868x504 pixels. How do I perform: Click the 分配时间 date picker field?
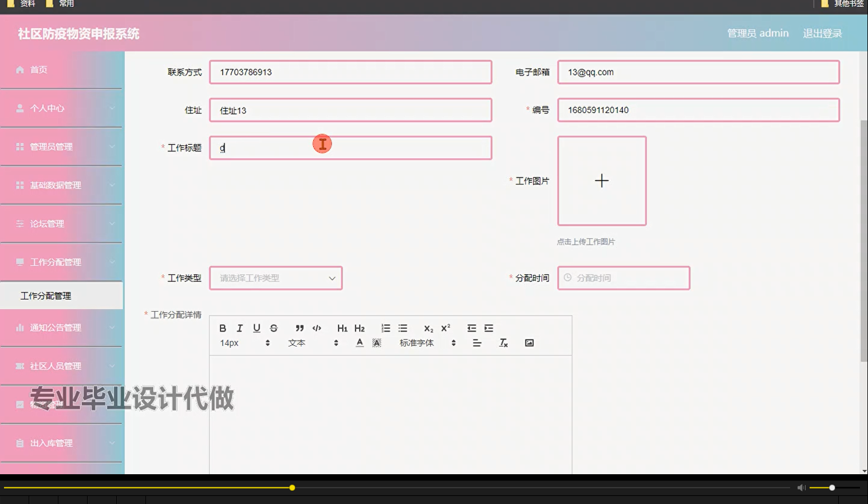coord(623,278)
